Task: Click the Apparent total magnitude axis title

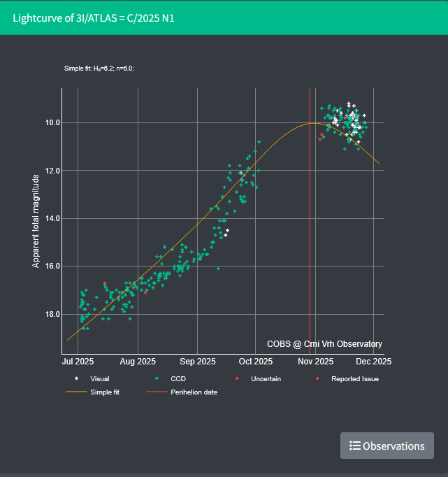Action: click(x=36, y=221)
